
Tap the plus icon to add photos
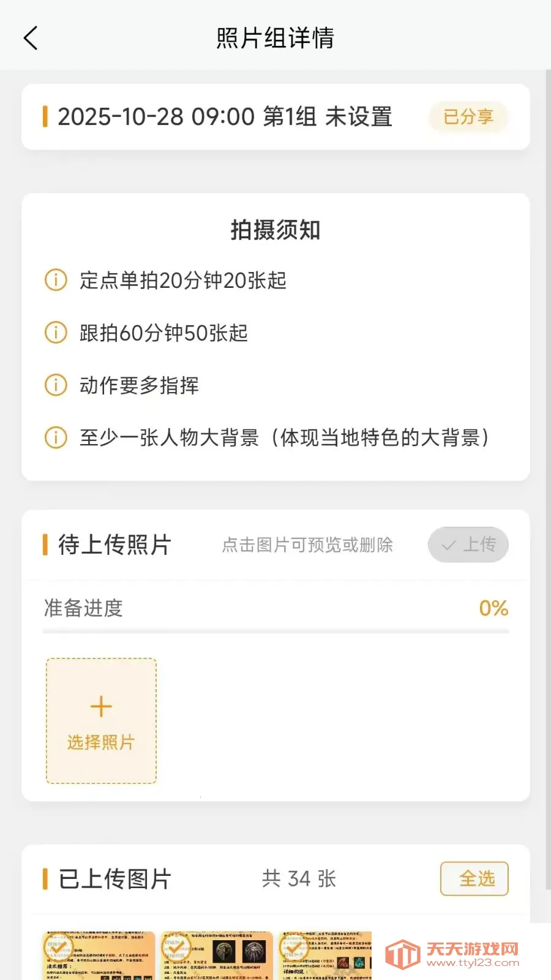[x=101, y=707]
